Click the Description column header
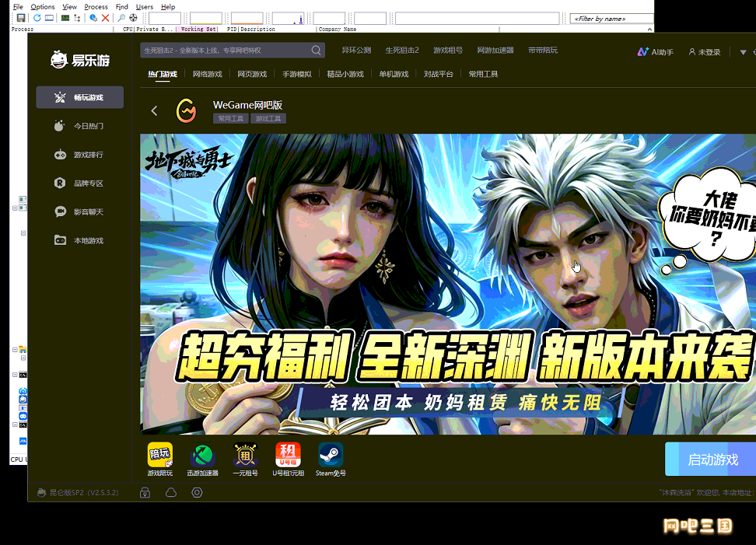The height and width of the screenshot is (545, 756). pyautogui.click(x=277, y=30)
